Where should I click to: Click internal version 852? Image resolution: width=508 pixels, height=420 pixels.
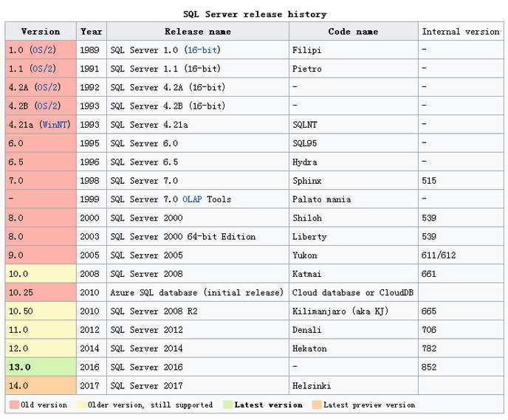coord(429,367)
